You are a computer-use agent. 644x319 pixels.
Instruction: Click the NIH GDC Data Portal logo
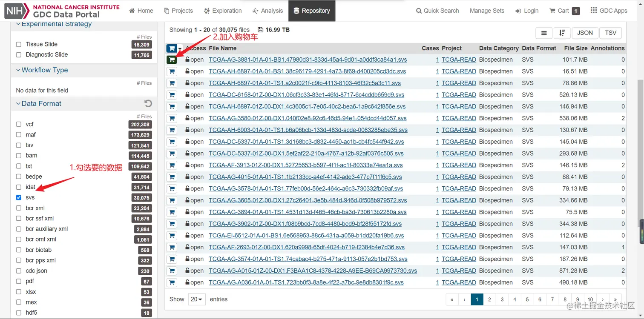tap(62, 11)
